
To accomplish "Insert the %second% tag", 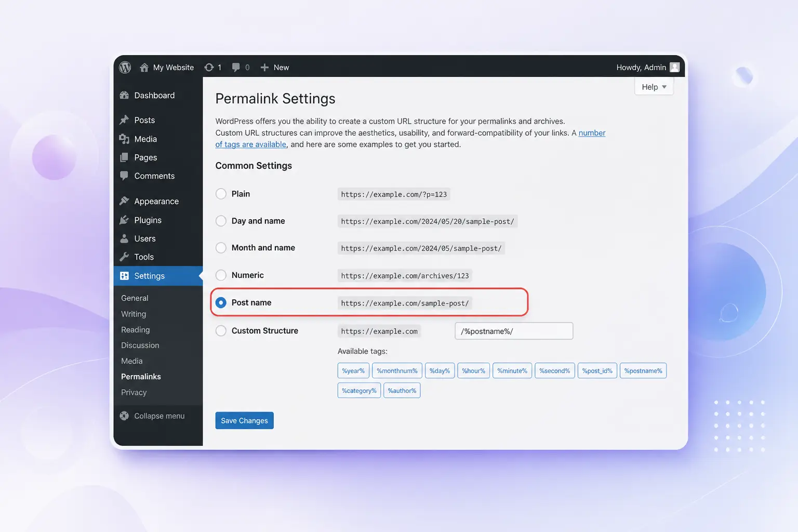I will (x=554, y=370).
